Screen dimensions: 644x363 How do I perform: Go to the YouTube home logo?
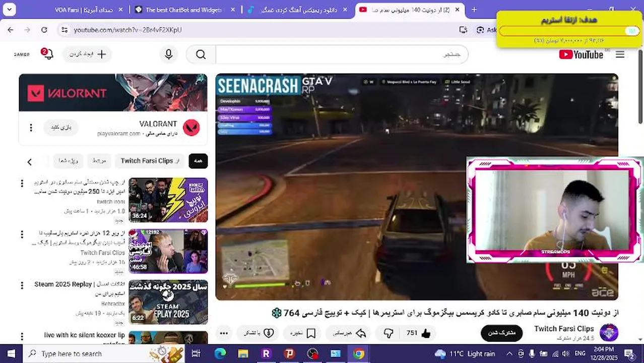581,54
